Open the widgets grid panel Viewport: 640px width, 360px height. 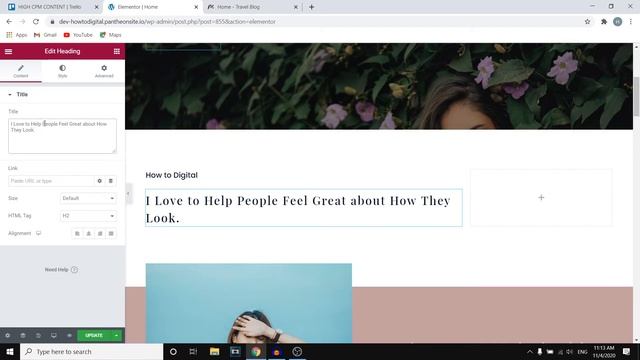tap(117, 51)
